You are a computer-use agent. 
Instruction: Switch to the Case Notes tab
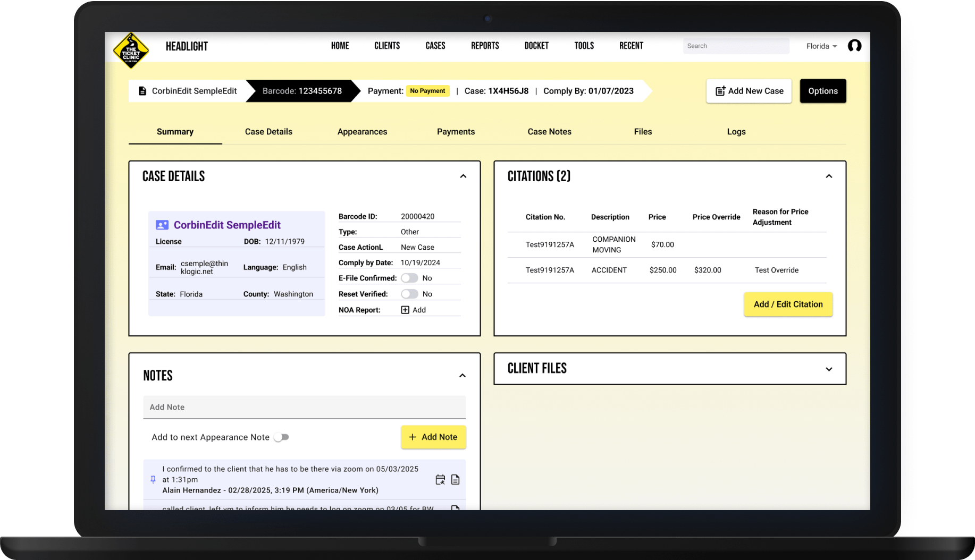[x=549, y=132]
